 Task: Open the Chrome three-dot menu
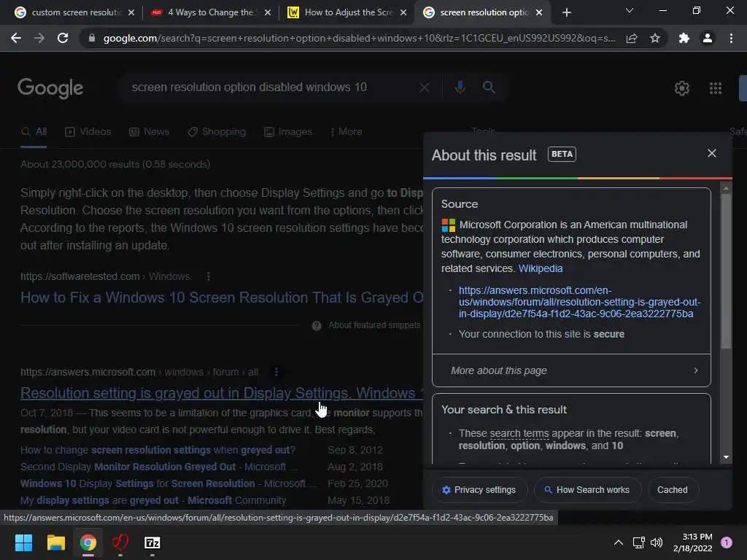[731, 38]
